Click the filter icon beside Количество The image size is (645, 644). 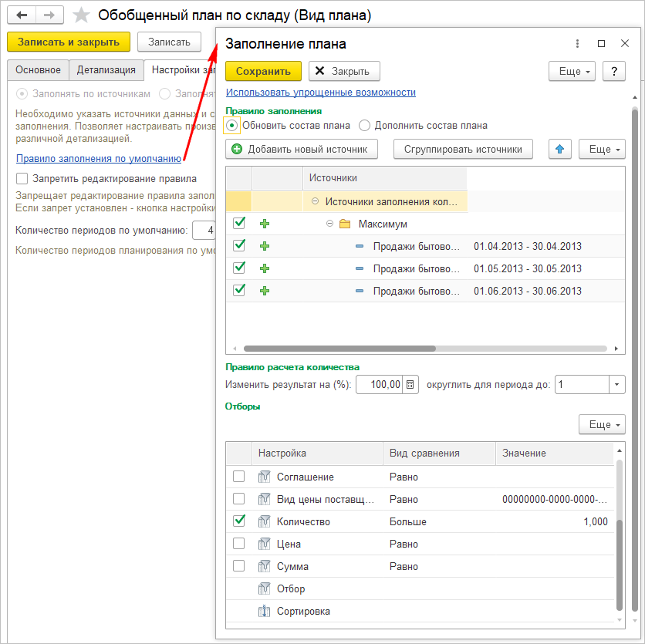click(264, 522)
